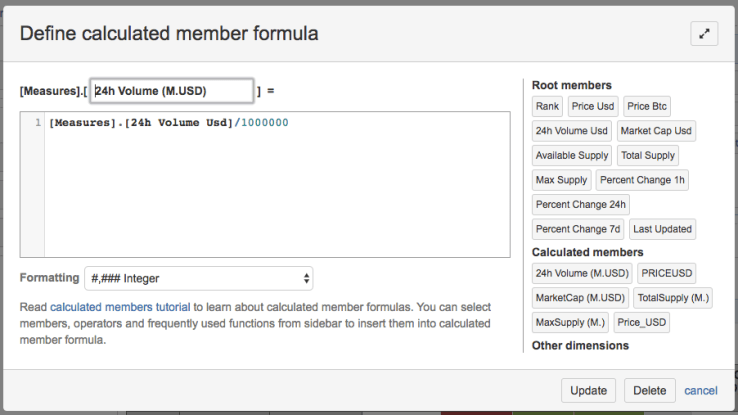Insert the Rank root member
This screenshot has height=415, width=738.
coord(547,106)
